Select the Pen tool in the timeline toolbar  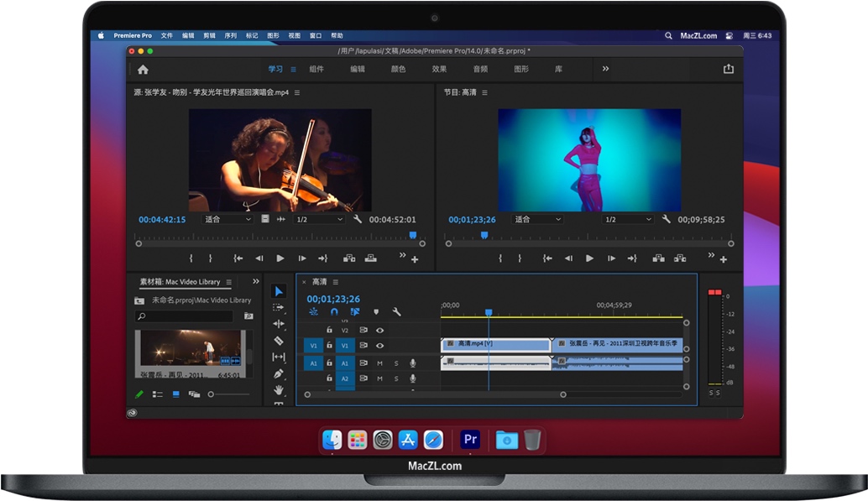point(279,373)
